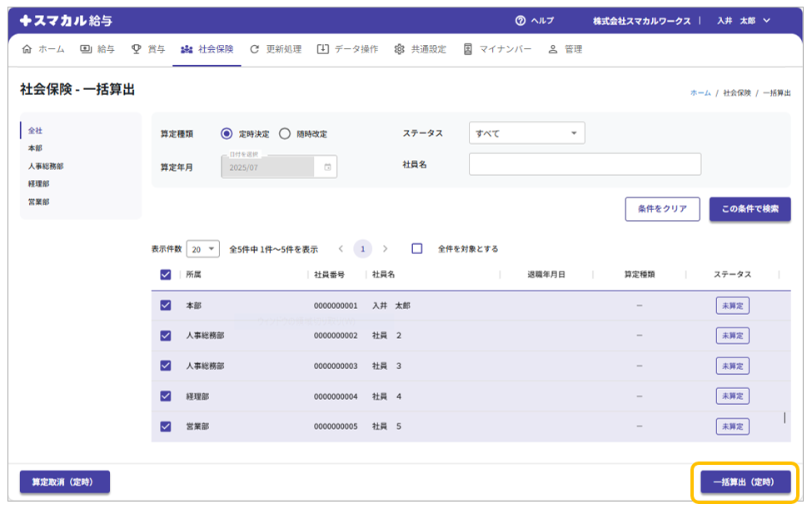Viewport: 812px width, 509px height.
Task: Open the 管理 menu tab
Action: [565, 49]
